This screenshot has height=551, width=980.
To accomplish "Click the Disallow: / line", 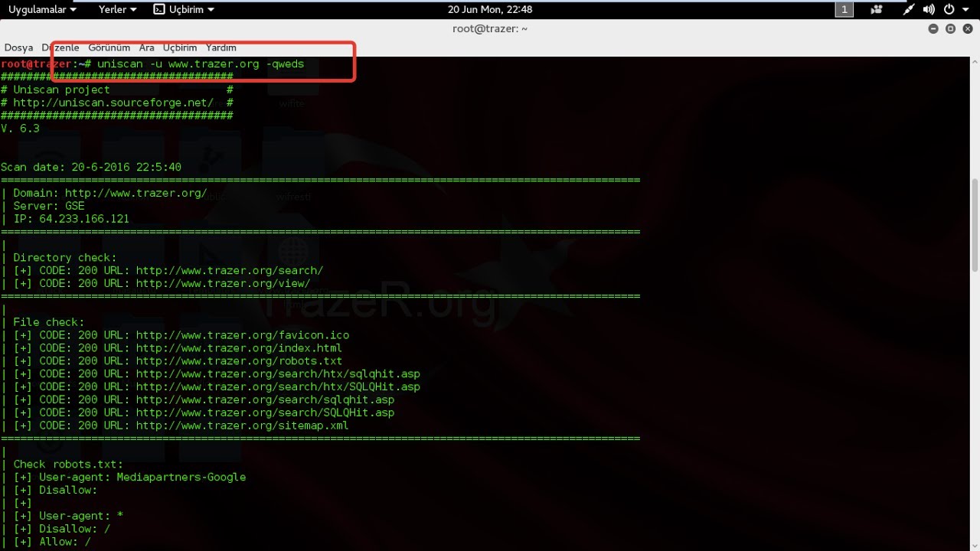I will (56, 529).
